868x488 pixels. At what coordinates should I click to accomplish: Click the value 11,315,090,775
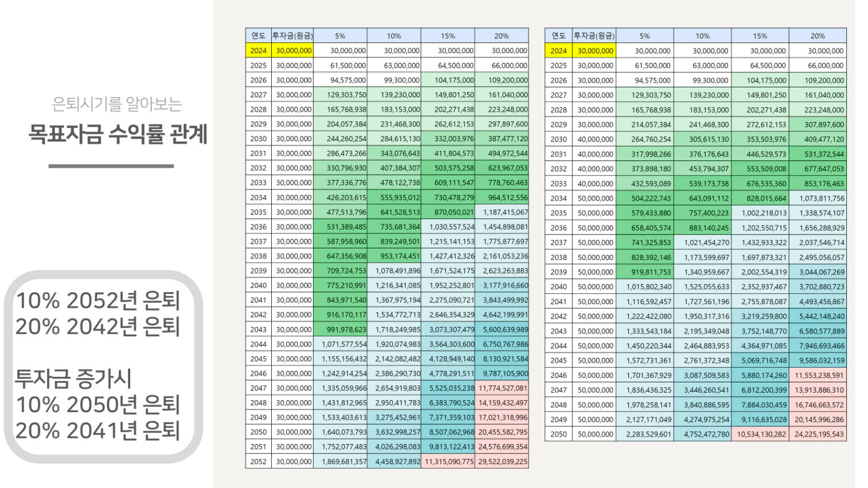click(x=448, y=462)
